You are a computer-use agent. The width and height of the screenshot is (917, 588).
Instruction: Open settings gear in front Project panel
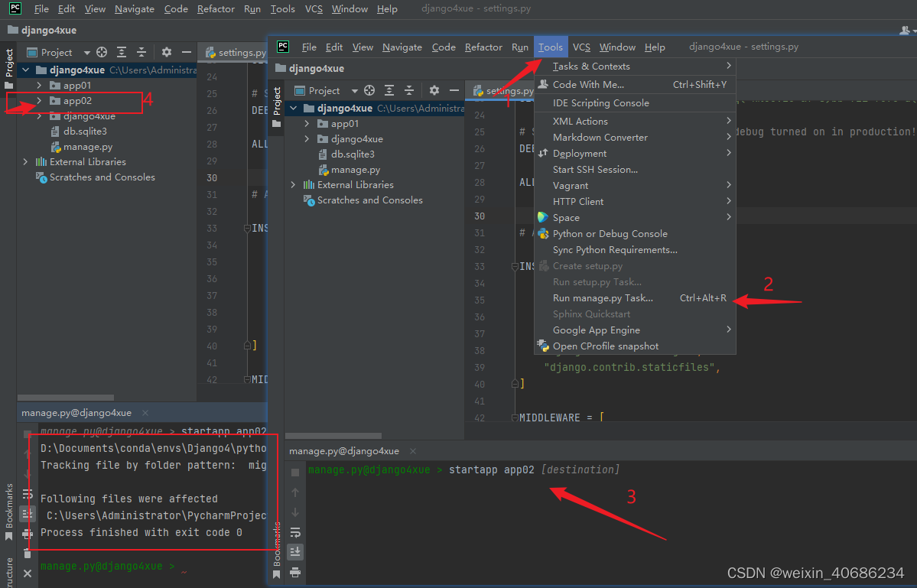click(x=434, y=90)
